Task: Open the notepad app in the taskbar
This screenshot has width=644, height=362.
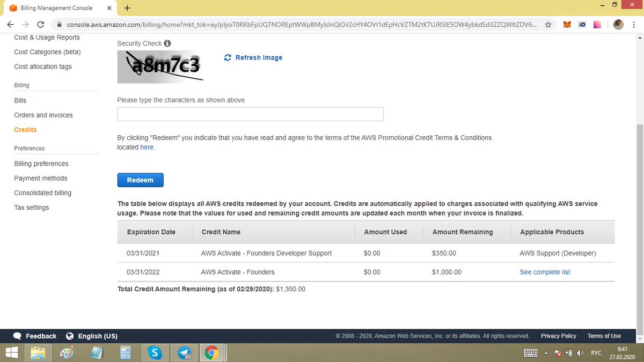Action: coord(96,353)
